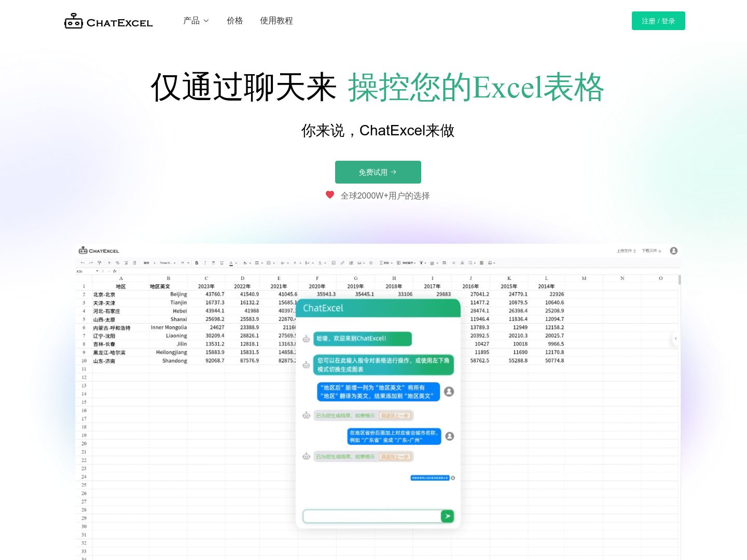Select column A header

121,278
